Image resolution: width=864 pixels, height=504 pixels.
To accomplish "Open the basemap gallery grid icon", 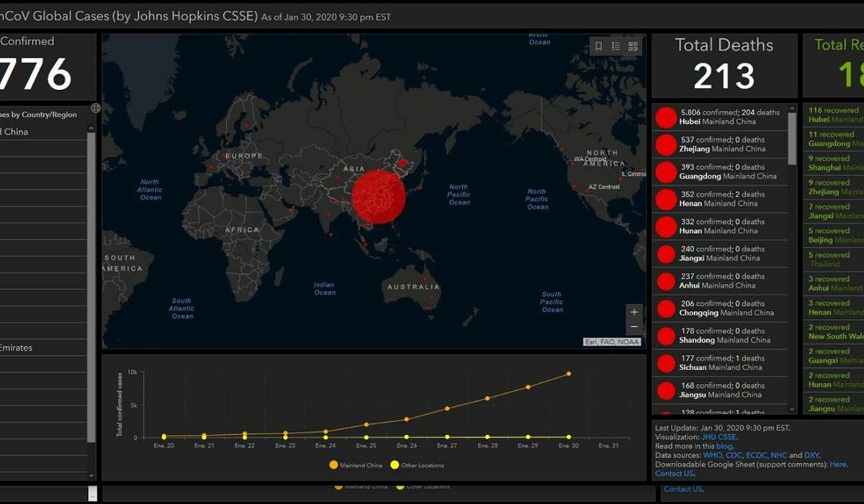I will coord(633,46).
